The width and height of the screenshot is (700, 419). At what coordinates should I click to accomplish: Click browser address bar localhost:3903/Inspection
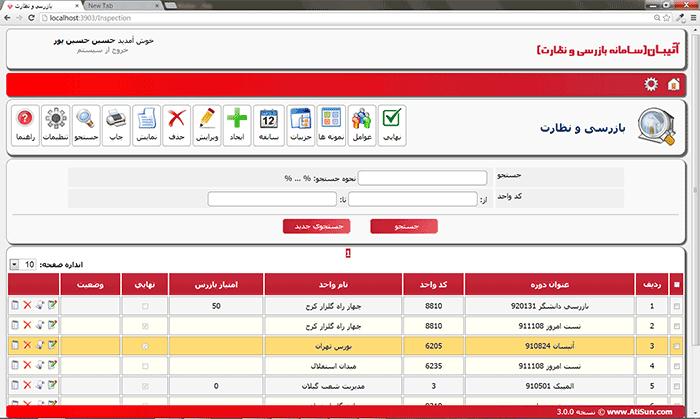point(344,18)
